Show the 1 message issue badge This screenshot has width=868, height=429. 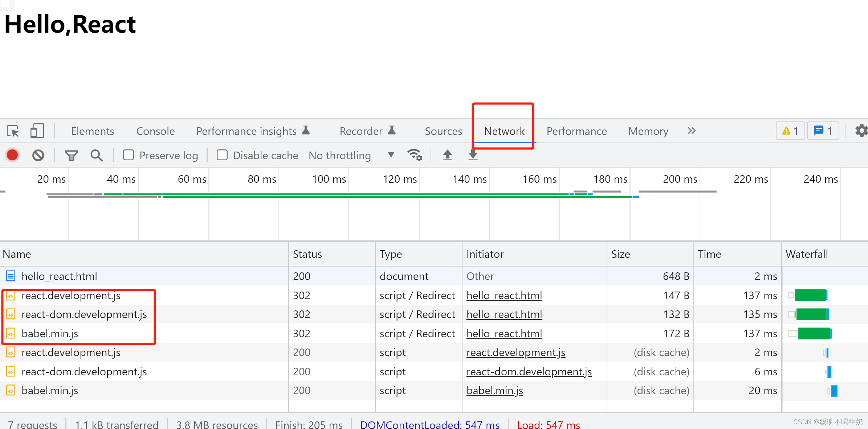coord(823,131)
